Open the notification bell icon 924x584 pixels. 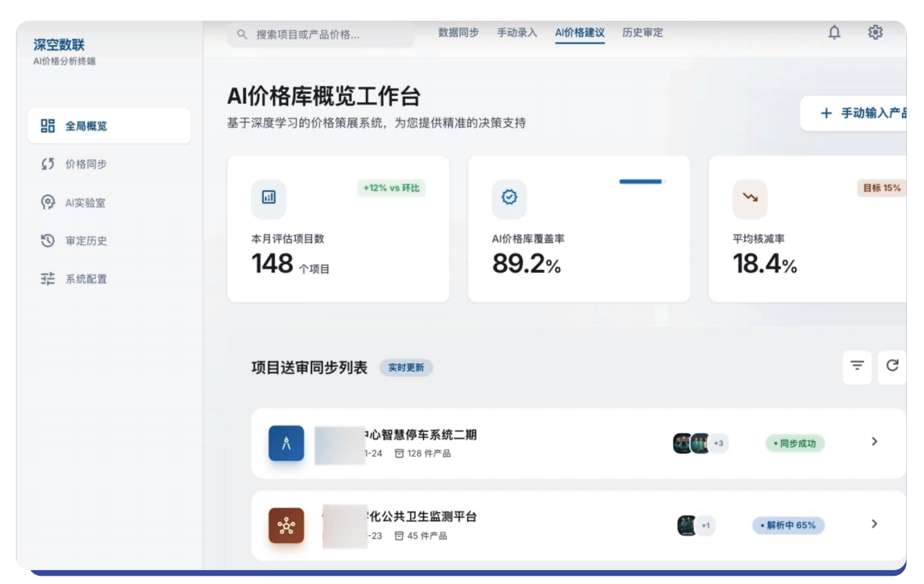tap(836, 32)
